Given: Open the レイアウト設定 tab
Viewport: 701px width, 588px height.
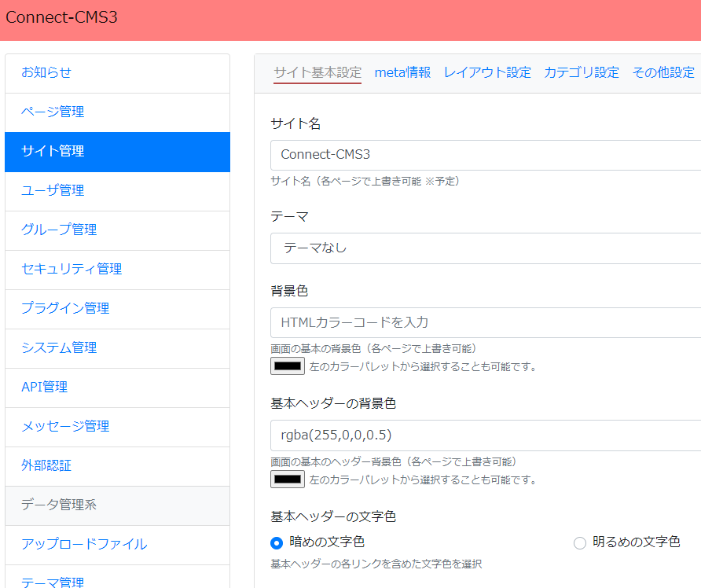Looking at the screenshot, I should coord(487,72).
